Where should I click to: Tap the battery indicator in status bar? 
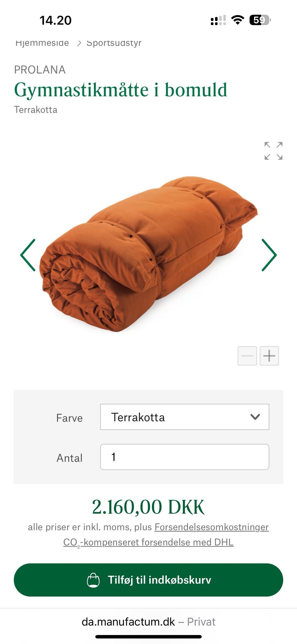[x=260, y=20]
